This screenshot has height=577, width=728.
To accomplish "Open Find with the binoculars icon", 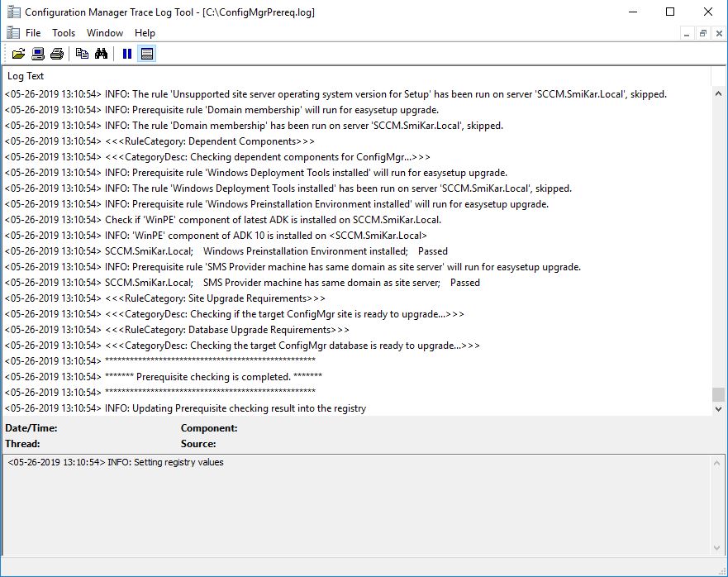I will 101,54.
